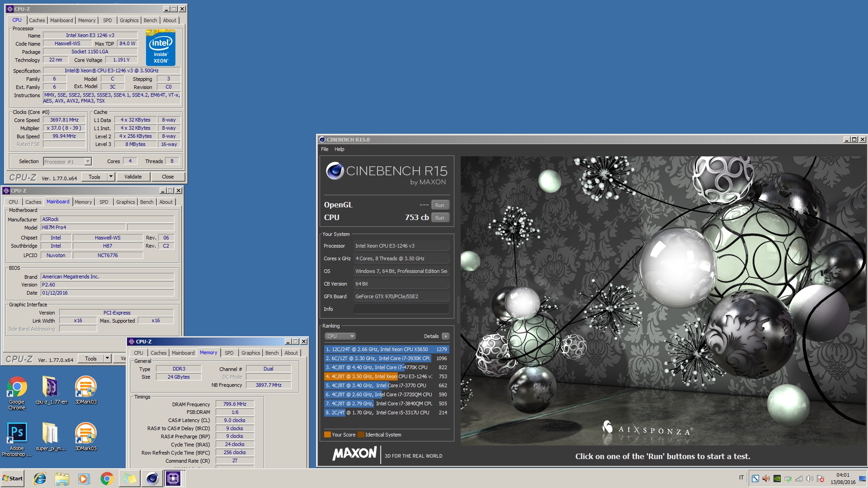Screen dimensions: 868x488
Task: Select Mainboard tab in Memory CPU-Z window
Action: point(183,353)
